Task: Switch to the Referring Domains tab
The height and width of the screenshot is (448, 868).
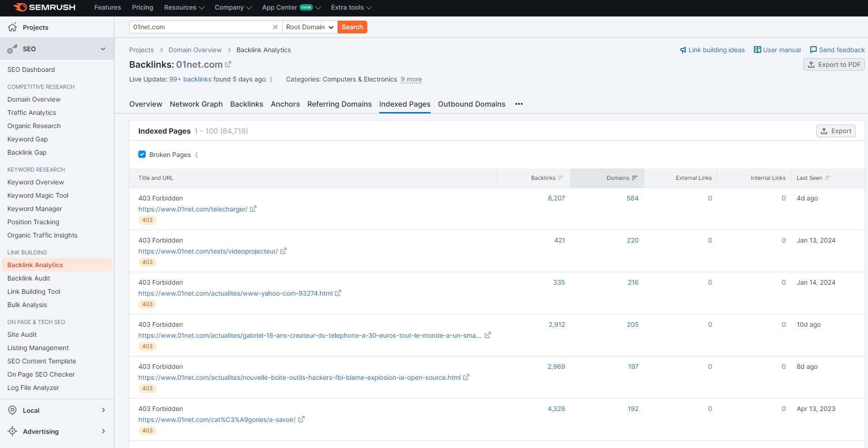Action: coord(339,104)
